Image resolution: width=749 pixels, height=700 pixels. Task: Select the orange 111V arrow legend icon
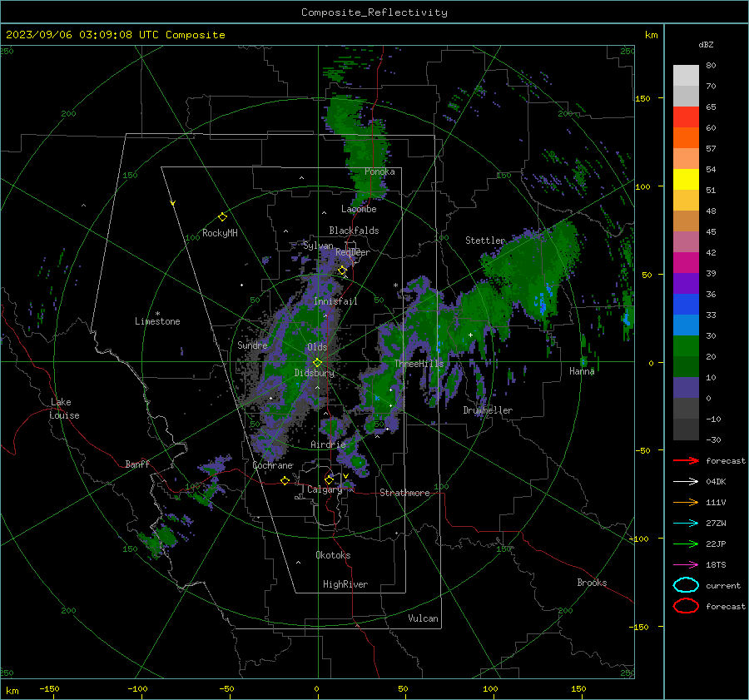click(x=686, y=502)
